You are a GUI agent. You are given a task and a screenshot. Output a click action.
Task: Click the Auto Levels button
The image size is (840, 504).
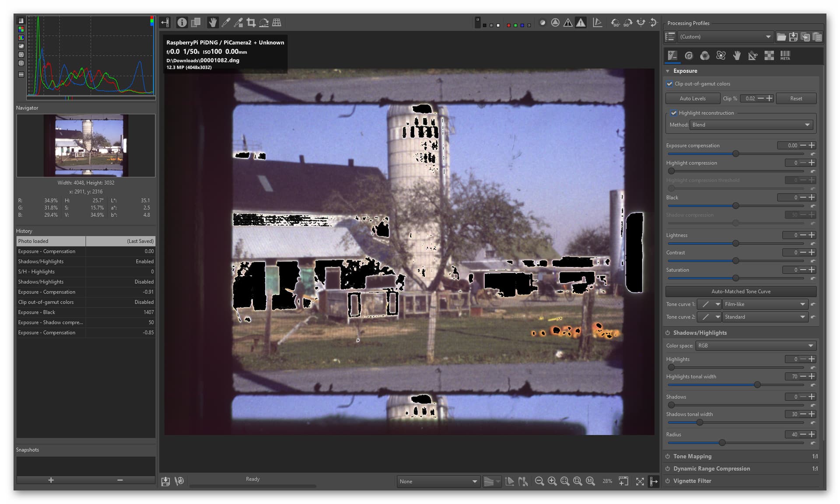[x=693, y=98]
